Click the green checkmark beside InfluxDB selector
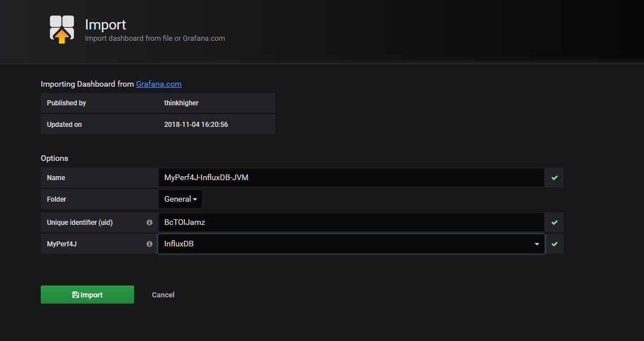Image resolution: width=644 pixels, height=341 pixels. (555, 244)
